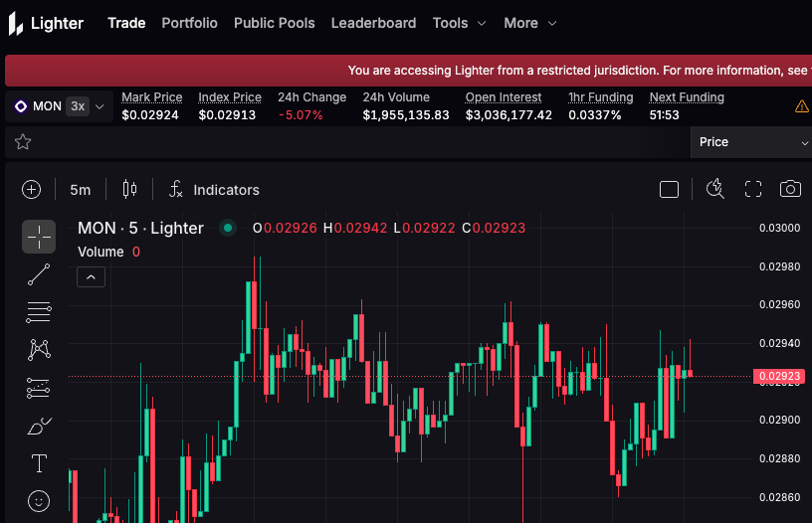Enter fullscreen chart mode
This screenshot has height=523, width=812.
coord(753,189)
